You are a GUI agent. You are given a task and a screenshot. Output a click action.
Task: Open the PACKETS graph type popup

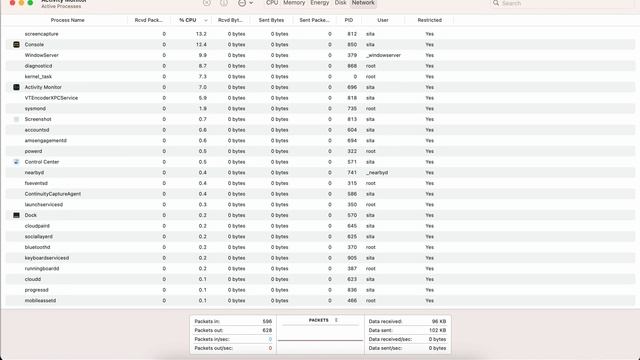pyautogui.click(x=323, y=320)
